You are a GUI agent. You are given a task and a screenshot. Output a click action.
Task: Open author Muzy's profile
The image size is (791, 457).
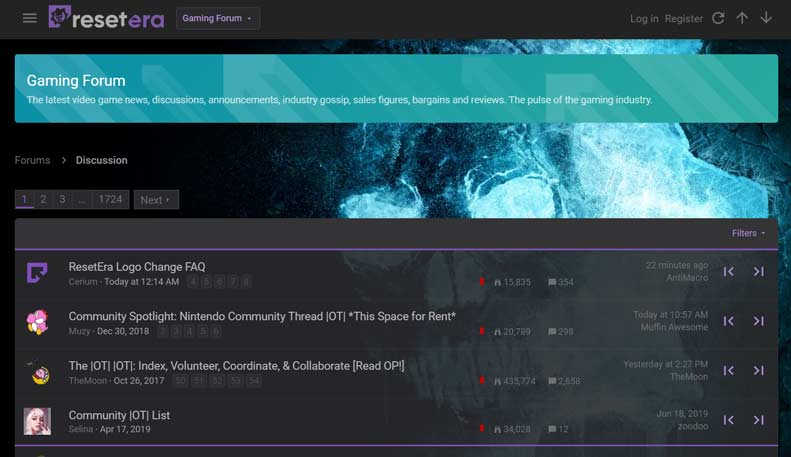click(x=79, y=331)
